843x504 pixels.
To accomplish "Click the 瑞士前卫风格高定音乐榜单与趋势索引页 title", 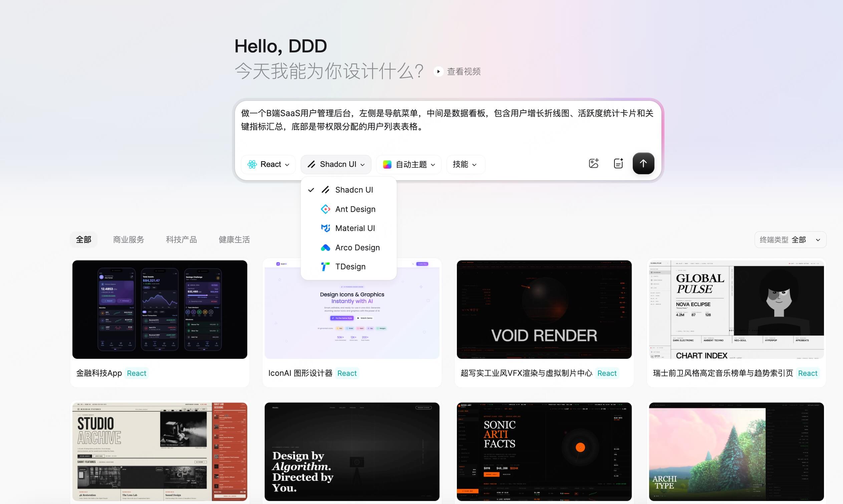I will [723, 373].
